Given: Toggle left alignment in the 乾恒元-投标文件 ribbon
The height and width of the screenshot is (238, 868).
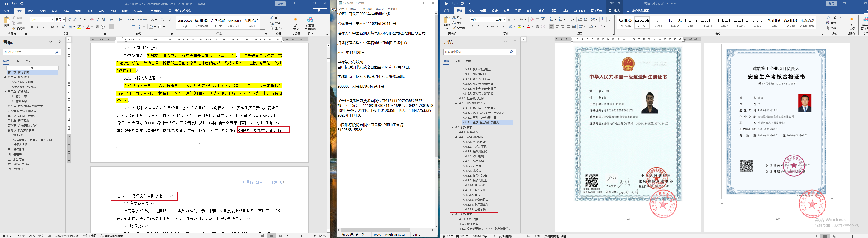Looking at the screenshot, I should pos(552,26).
